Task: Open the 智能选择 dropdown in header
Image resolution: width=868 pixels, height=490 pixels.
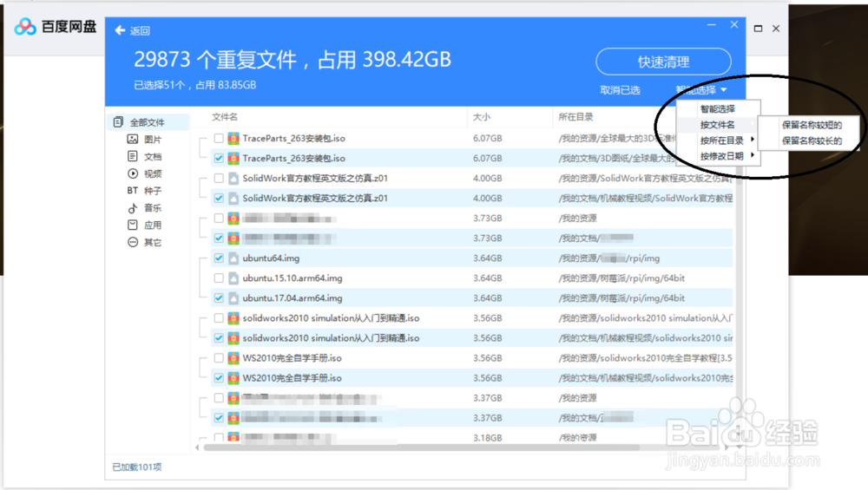Action: coord(700,89)
